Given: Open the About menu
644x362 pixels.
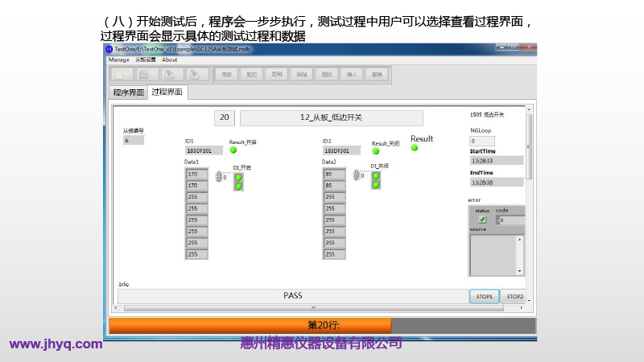Looking at the screenshot, I should 170,60.
